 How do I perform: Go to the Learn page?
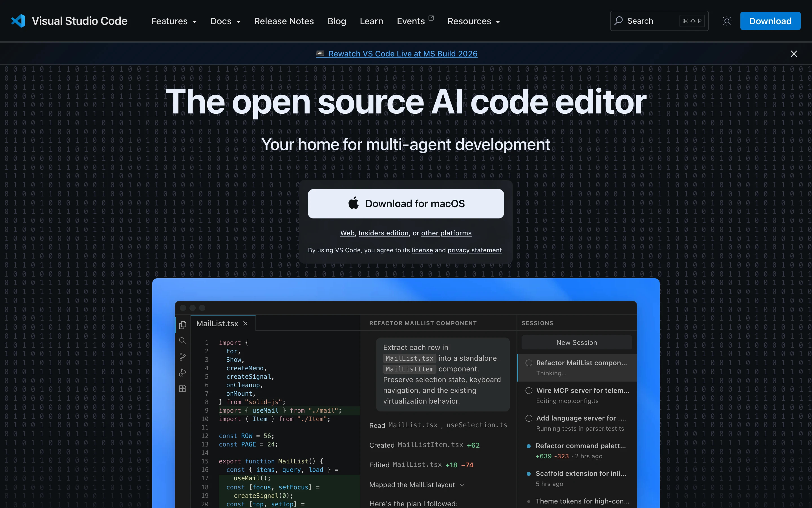(371, 21)
